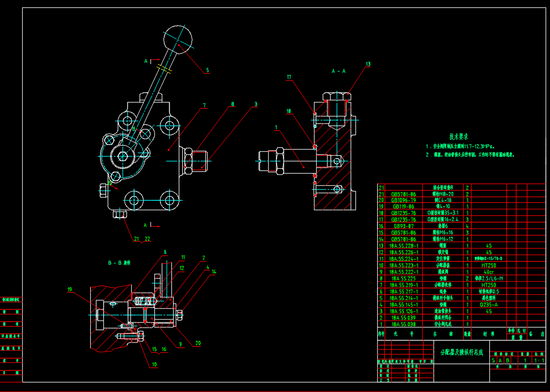
Task: Click the 1:1 scale cell
Action: tap(539, 361)
